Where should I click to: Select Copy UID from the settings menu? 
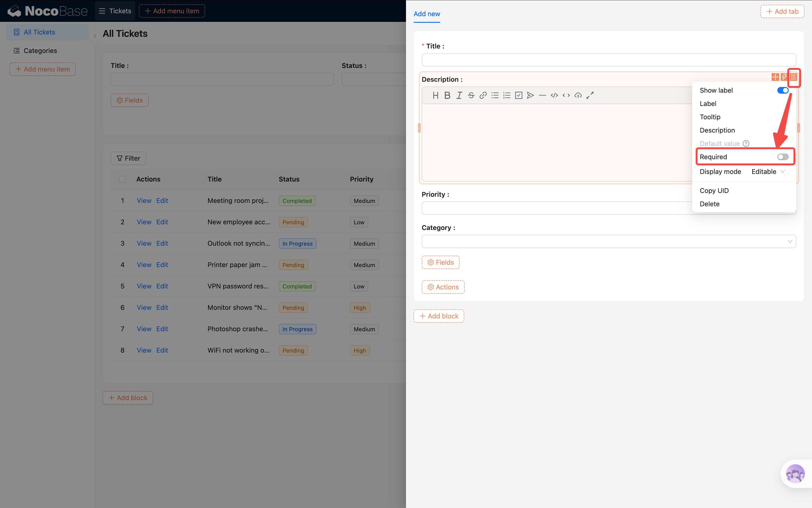tap(714, 191)
